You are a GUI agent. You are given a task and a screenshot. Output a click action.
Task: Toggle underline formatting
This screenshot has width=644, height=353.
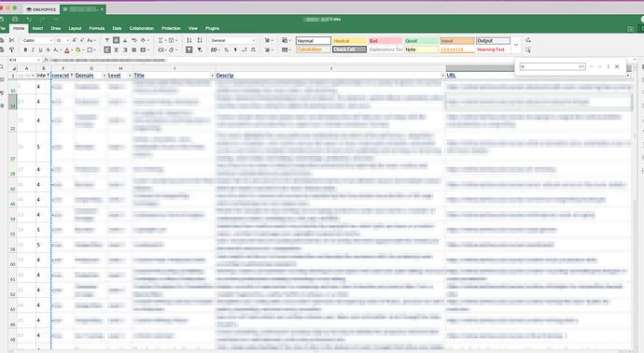pyautogui.click(x=40, y=49)
